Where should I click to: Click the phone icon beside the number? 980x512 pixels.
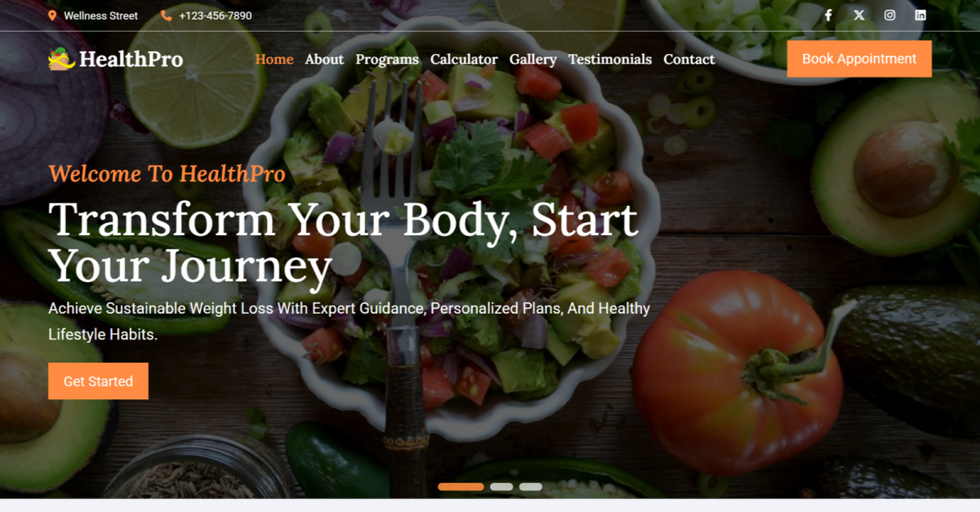point(167,16)
